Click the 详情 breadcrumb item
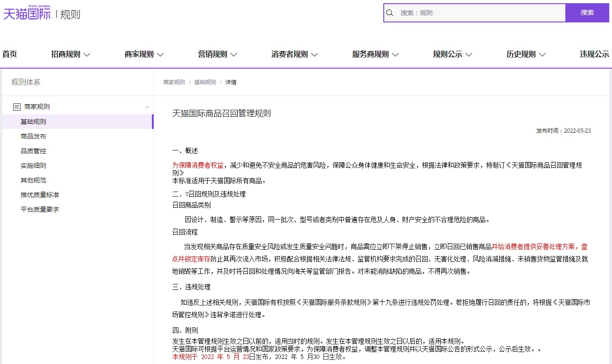The image size is (612, 364). pyautogui.click(x=231, y=82)
